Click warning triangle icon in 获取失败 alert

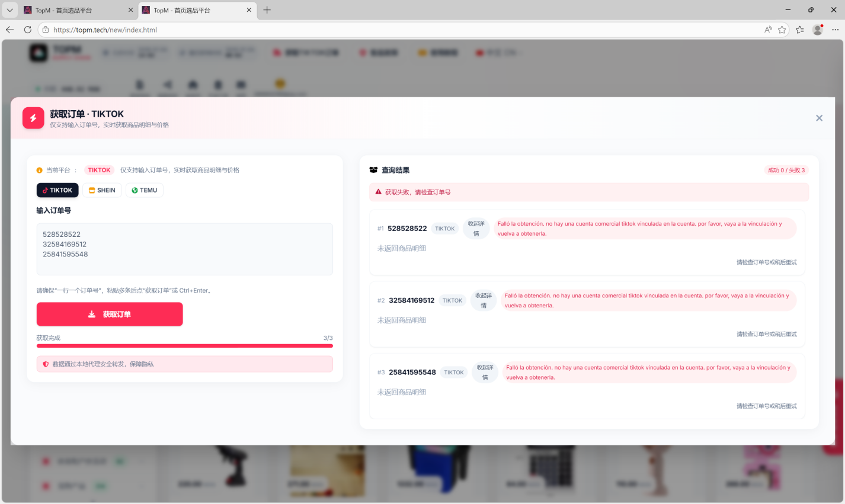pyautogui.click(x=379, y=192)
